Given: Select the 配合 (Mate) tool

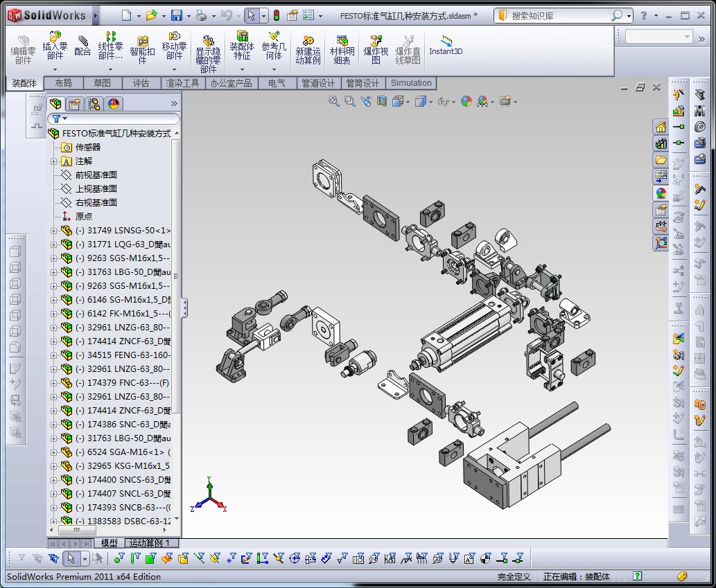Looking at the screenshot, I should (82, 46).
